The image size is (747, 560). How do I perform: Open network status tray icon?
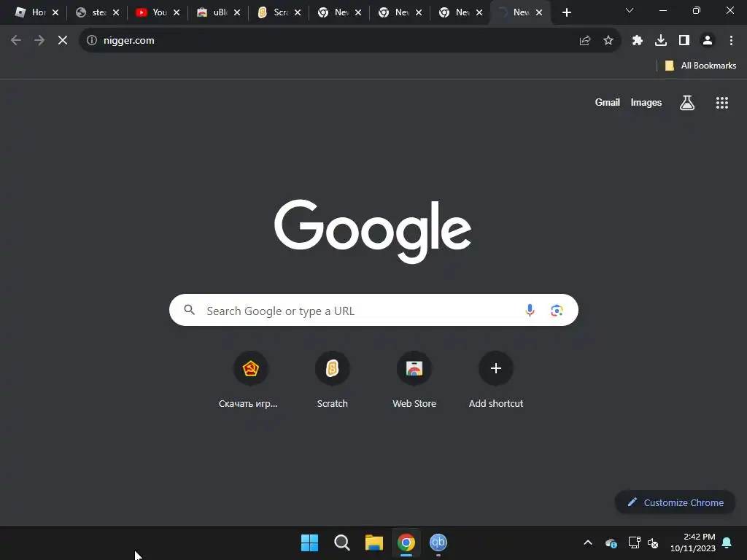point(634,542)
